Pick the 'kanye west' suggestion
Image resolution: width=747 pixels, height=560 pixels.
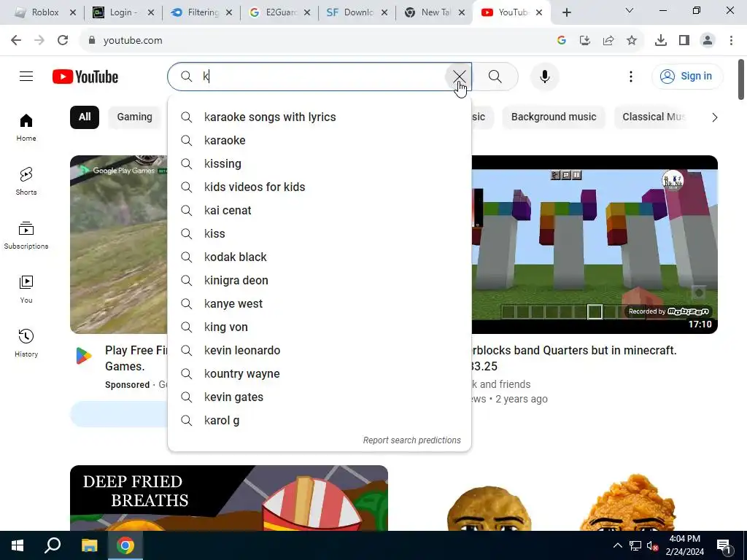320,304
